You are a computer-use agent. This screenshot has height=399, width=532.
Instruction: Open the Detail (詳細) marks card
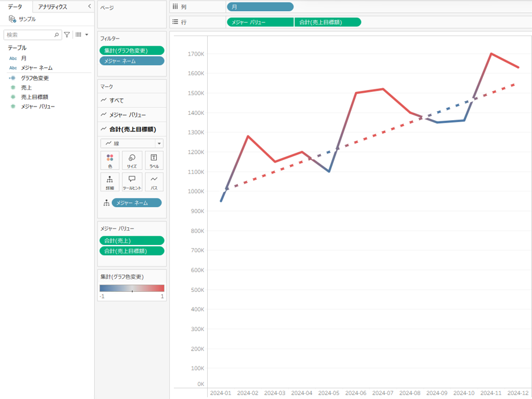110,182
